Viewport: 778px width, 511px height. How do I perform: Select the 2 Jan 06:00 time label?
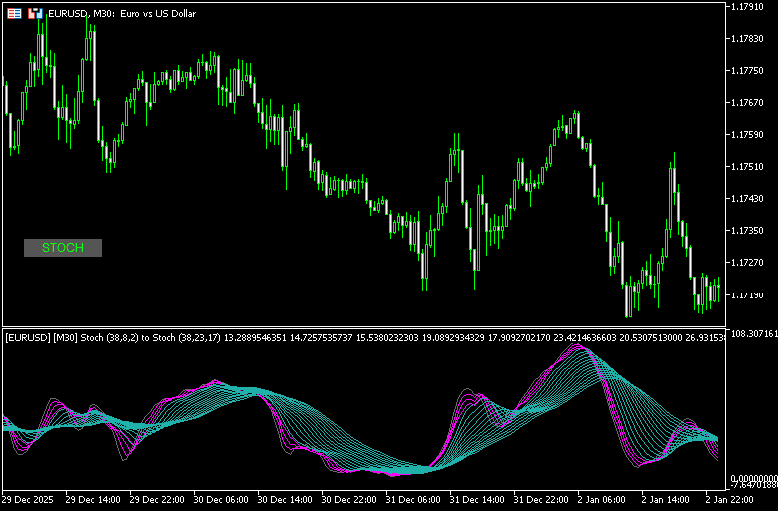[x=604, y=498]
